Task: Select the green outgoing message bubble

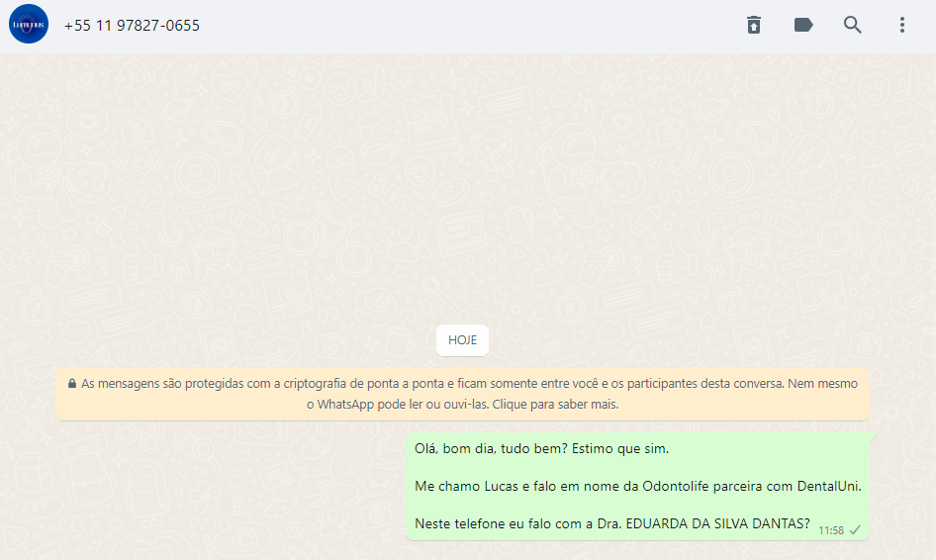Action: pos(637,487)
